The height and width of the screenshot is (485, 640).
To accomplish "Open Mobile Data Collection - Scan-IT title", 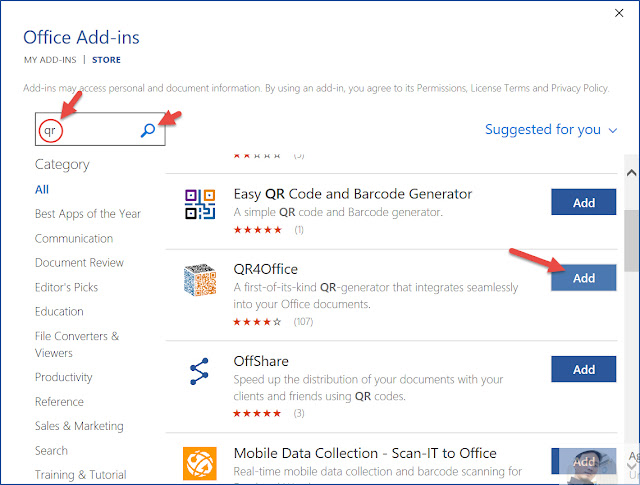I will point(365,453).
